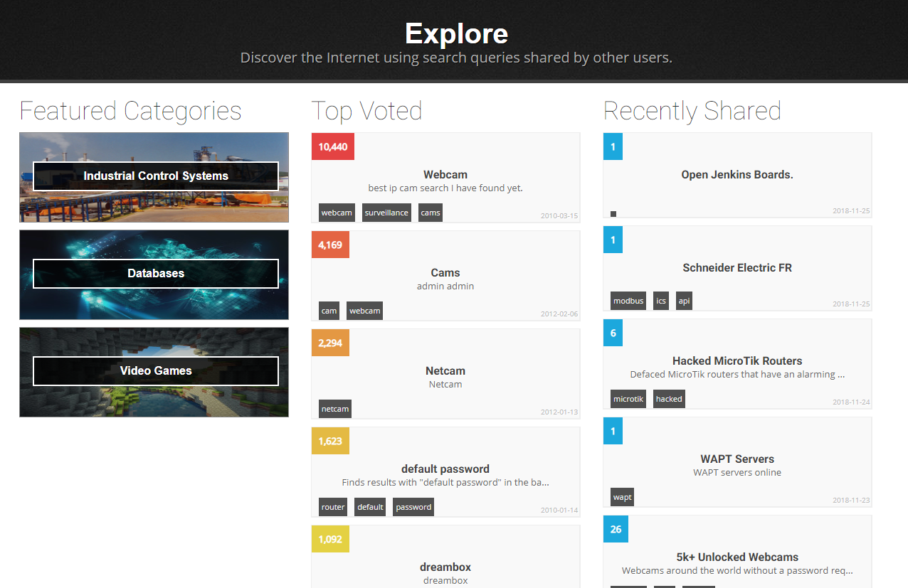This screenshot has width=908, height=588.
Task: Open the Netcam query title
Action: [445, 371]
